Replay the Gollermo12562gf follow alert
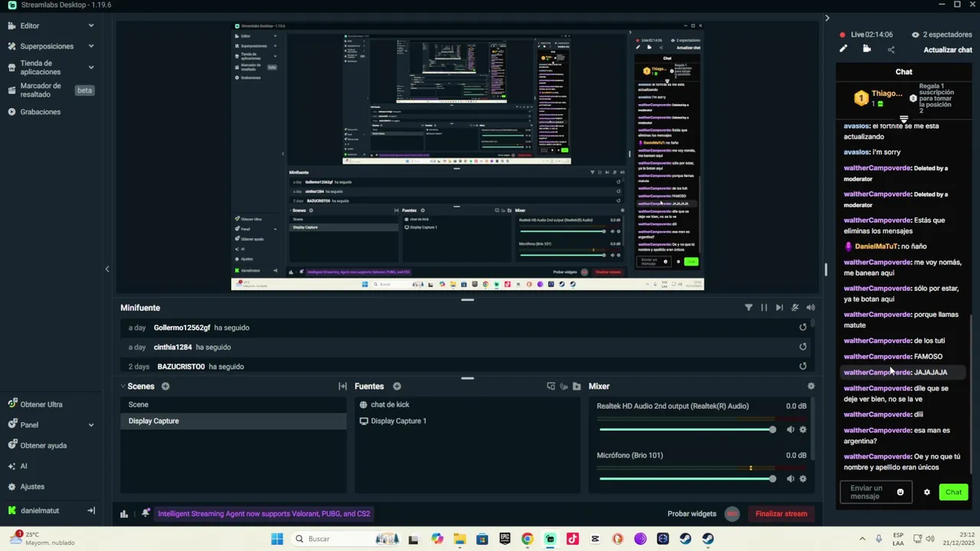Image resolution: width=980 pixels, height=551 pixels. [803, 328]
